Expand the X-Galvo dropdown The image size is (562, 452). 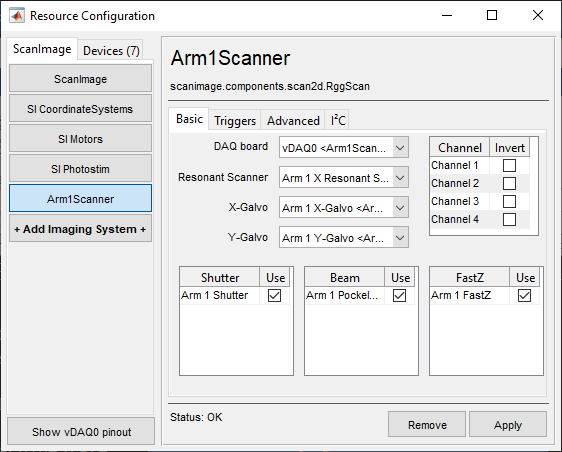pos(344,208)
